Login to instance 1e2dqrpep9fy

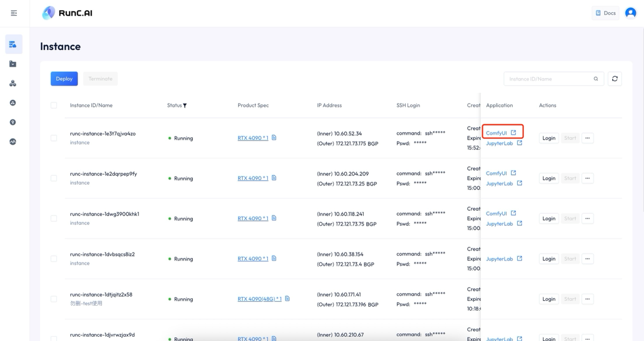coord(549,178)
